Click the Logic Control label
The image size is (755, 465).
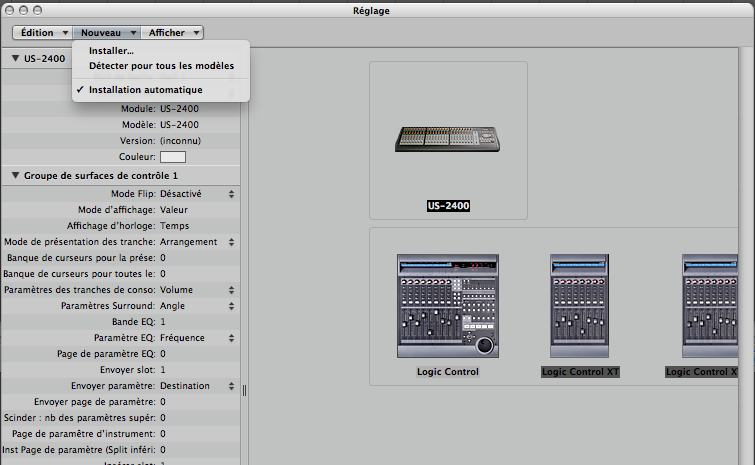tap(448, 372)
